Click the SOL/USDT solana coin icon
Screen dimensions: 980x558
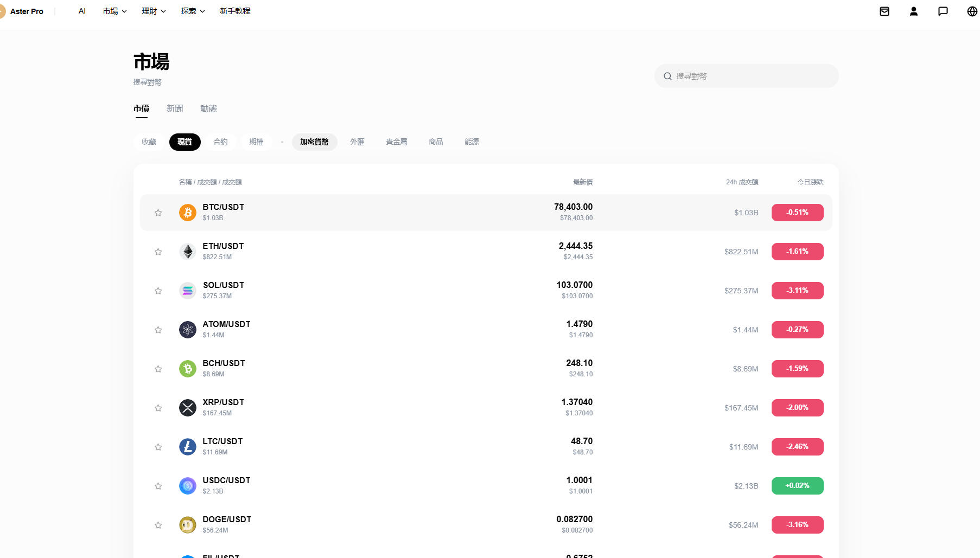pos(188,291)
